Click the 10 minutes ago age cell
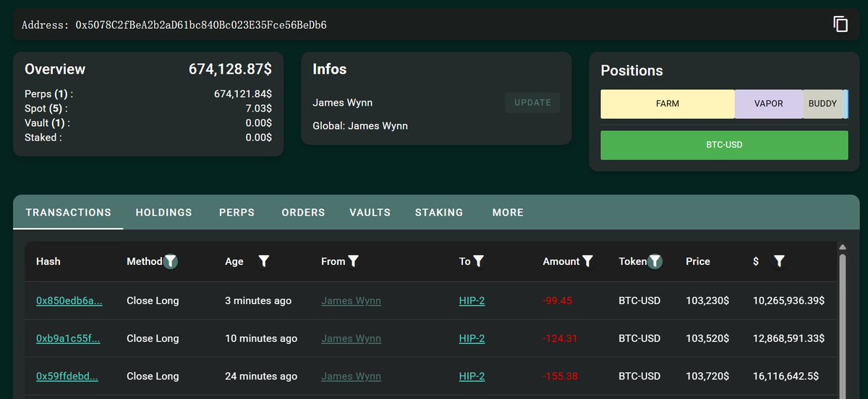The width and height of the screenshot is (868, 399). (261, 338)
